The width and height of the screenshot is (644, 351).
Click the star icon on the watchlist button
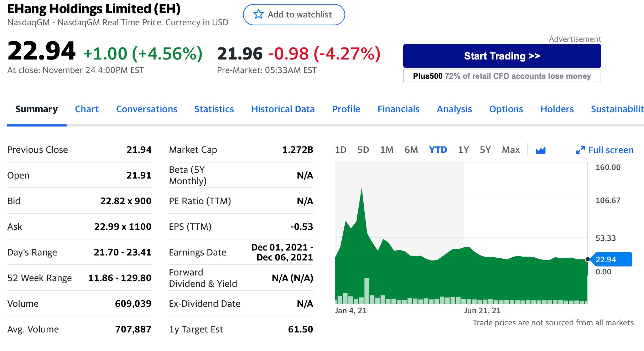coord(258,15)
